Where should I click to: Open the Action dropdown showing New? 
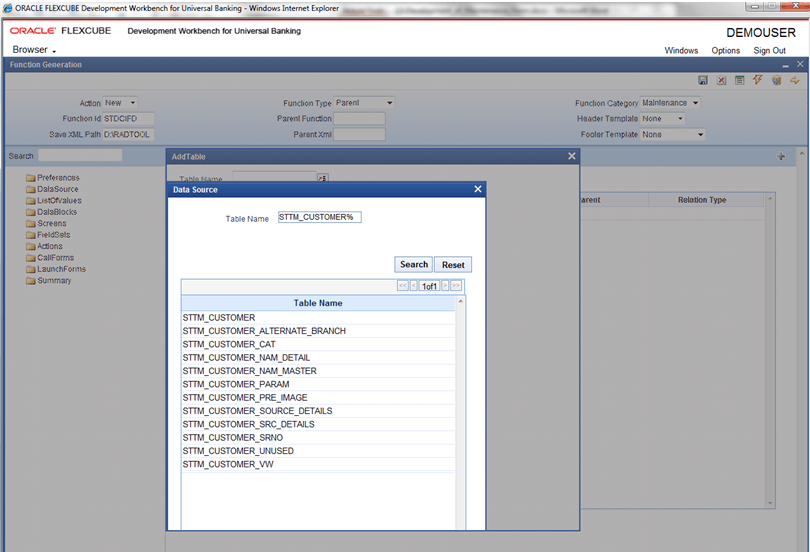(x=120, y=103)
